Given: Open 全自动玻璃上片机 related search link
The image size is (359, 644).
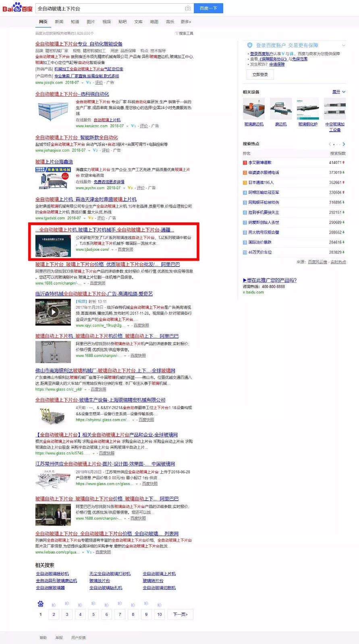Looking at the screenshot, I should [x=159, y=574].
